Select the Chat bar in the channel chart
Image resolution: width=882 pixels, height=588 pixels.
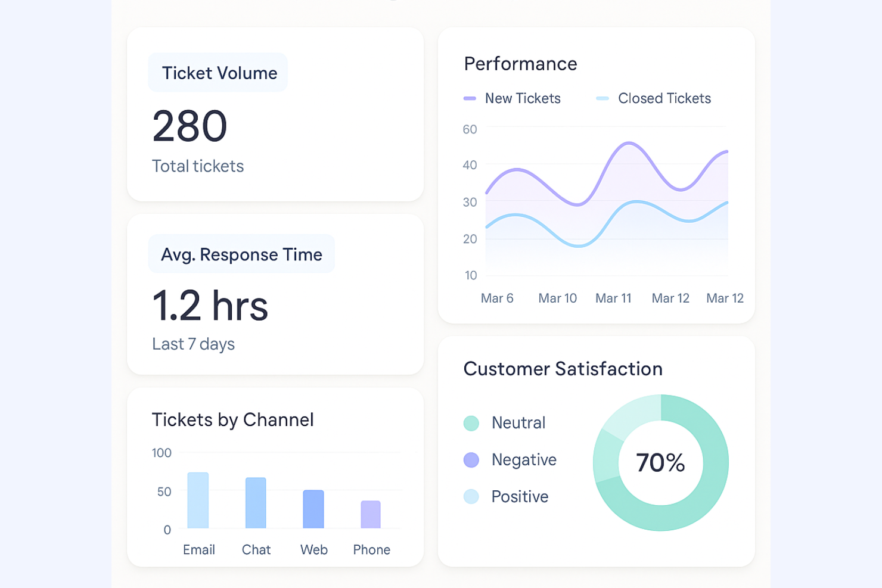[x=256, y=503]
